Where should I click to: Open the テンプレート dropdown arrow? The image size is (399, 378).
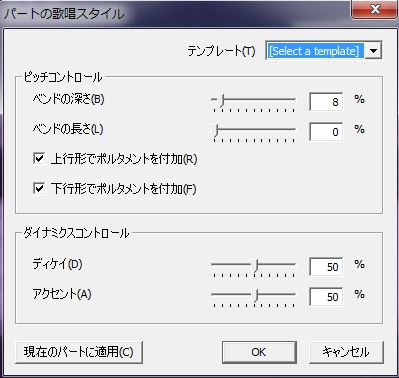pos(373,51)
